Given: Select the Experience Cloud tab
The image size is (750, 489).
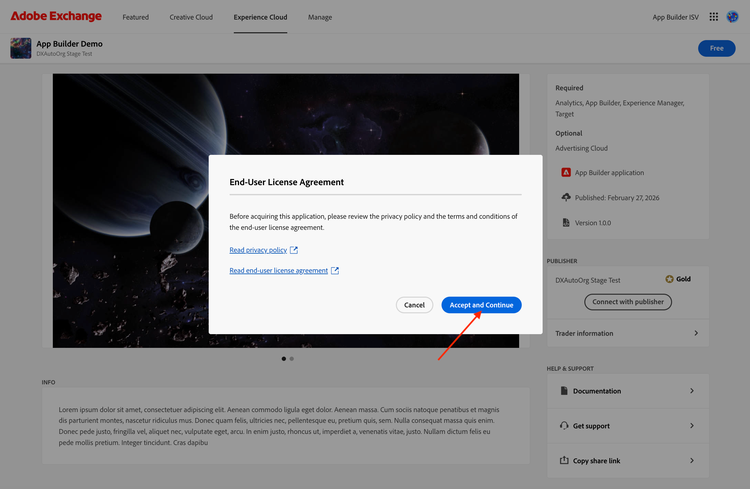Looking at the screenshot, I should pos(260,17).
